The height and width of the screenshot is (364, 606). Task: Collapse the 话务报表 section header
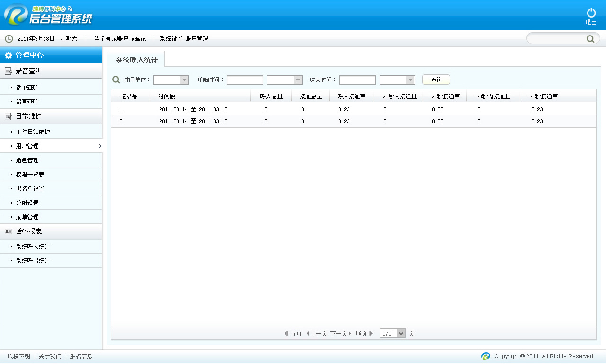[x=51, y=231]
